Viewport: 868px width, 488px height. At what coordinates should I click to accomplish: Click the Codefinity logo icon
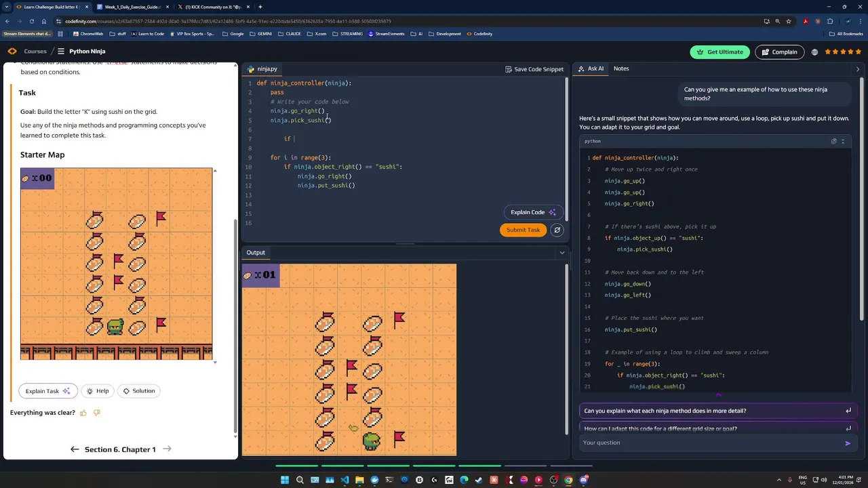[12, 52]
